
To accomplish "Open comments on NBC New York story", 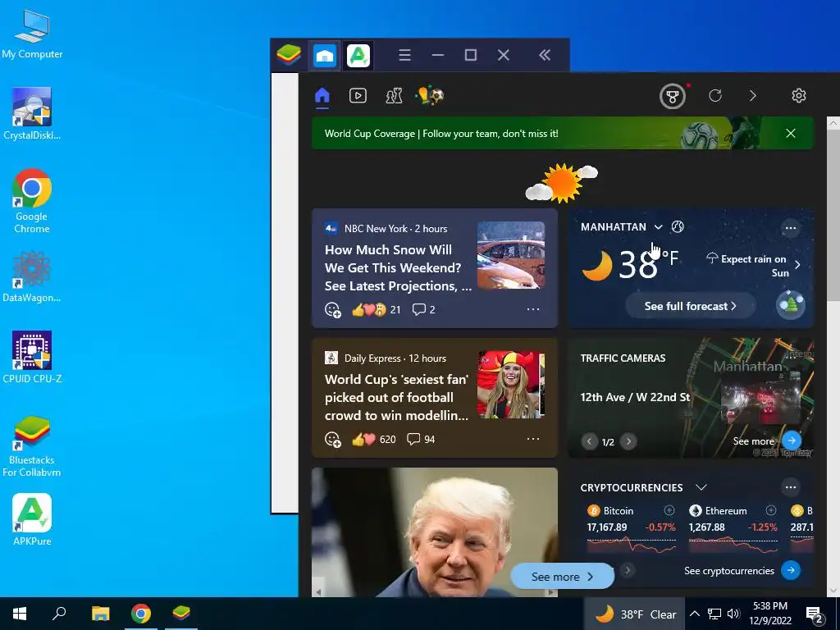I will pyautogui.click(x=424, y=309).
